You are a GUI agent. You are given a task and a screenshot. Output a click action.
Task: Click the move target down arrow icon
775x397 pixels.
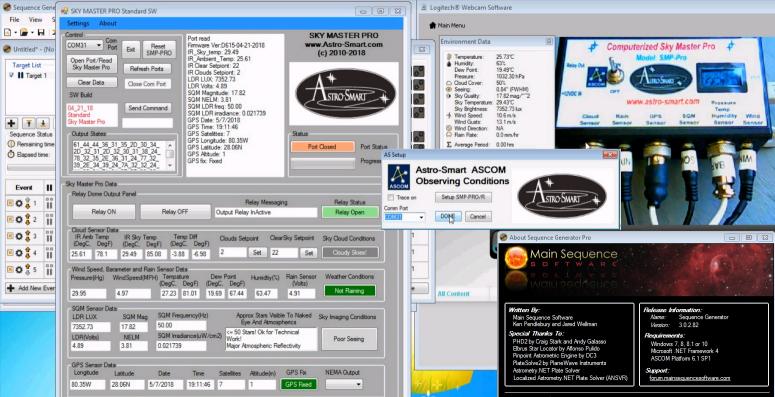[43, 123]
